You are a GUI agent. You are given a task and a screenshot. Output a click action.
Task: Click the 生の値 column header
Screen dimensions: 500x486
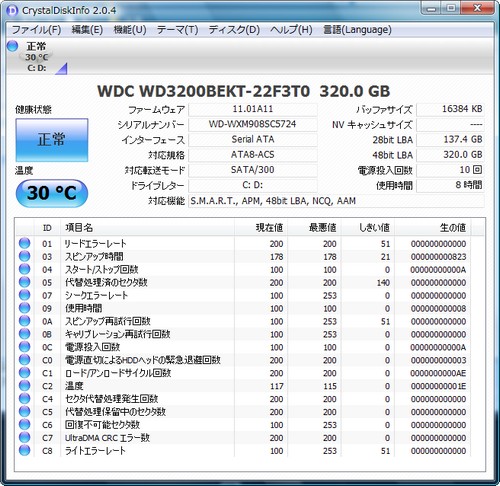432,228
